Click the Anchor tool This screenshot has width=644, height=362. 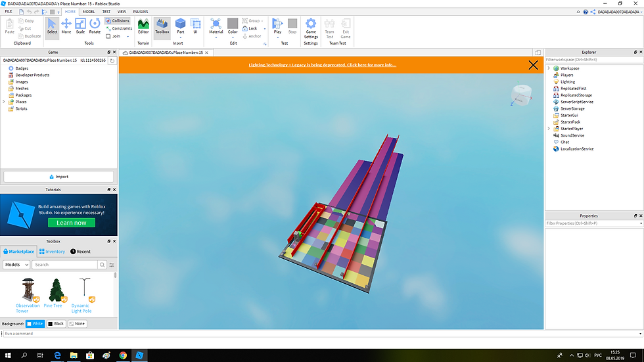click(252, 36)
